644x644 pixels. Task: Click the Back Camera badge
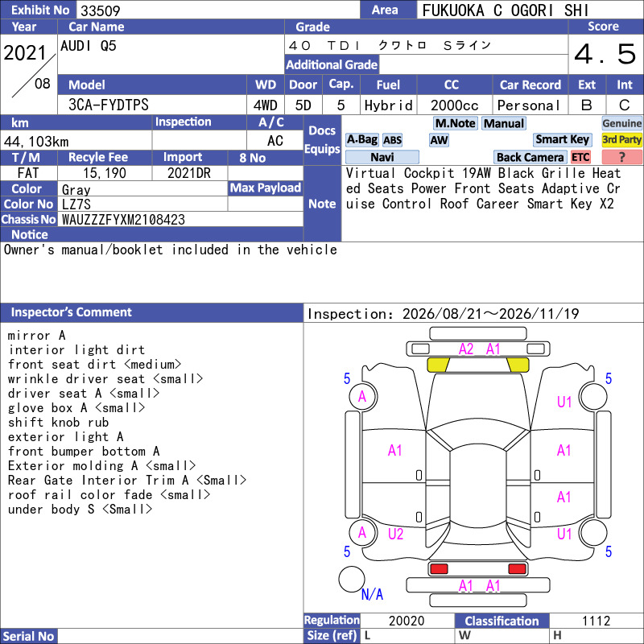pyautogui.click(x=530, y=157)
